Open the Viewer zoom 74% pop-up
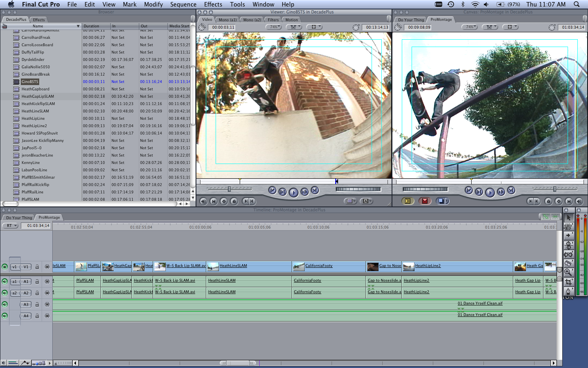Screen dimensions: 588x368 coord(274,27)
